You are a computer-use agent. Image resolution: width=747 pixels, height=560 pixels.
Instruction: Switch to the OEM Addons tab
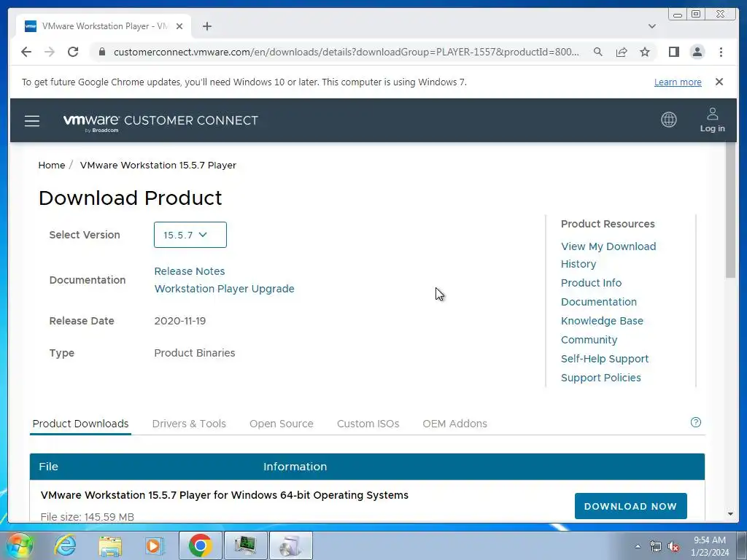[x=454, y=424]
